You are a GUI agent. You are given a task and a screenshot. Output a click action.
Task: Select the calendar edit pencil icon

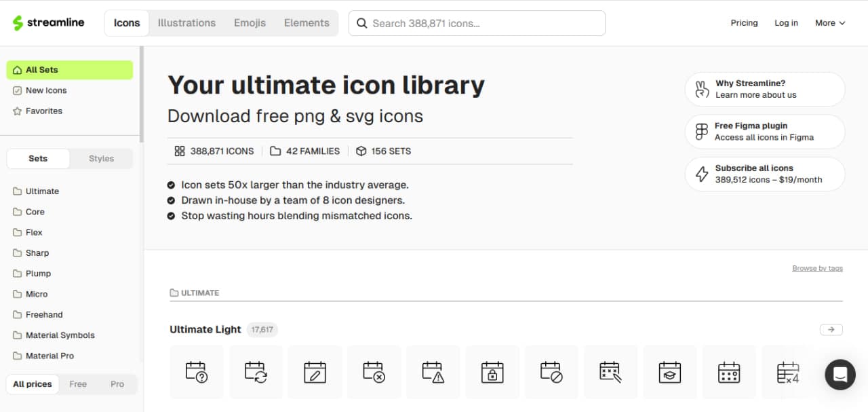coord(315,372)
